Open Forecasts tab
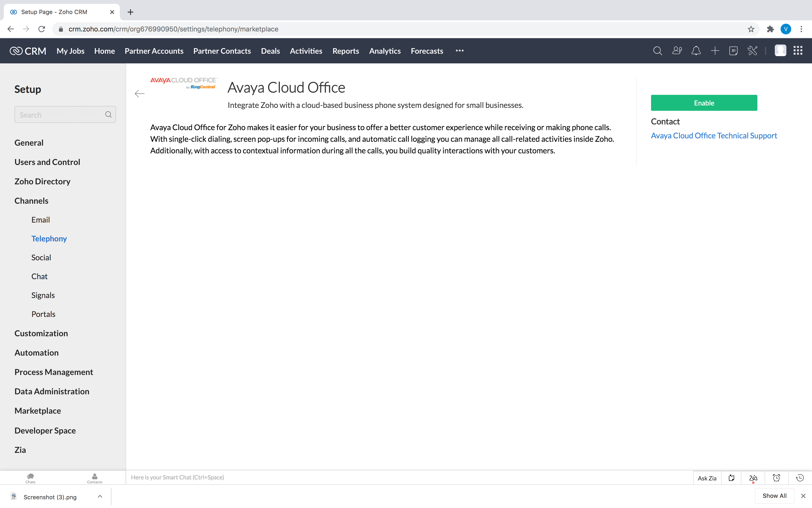 [427, 51]
